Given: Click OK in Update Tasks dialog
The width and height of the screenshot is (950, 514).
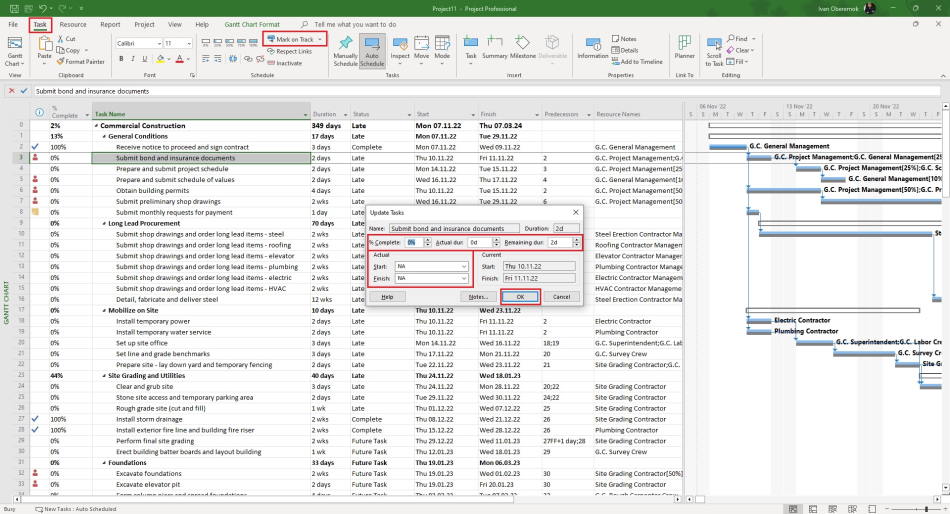Looking at the screenshot, I should (520, 297).
